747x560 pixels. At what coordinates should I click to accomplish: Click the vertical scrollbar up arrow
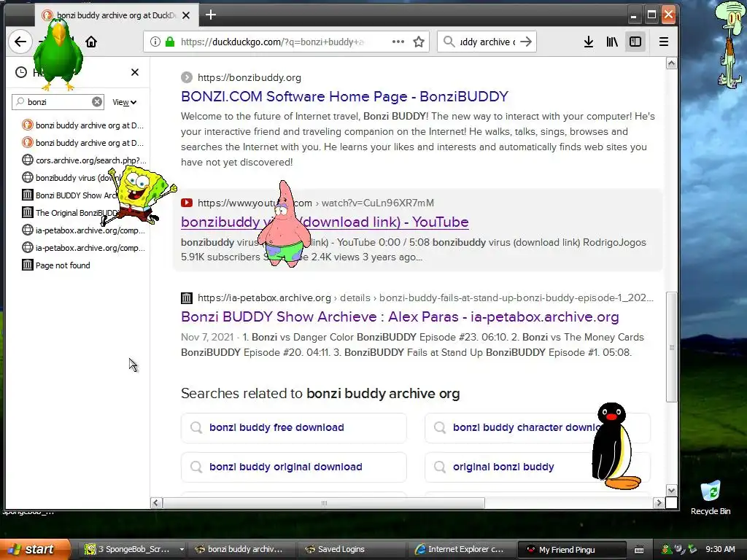point(671,63)
